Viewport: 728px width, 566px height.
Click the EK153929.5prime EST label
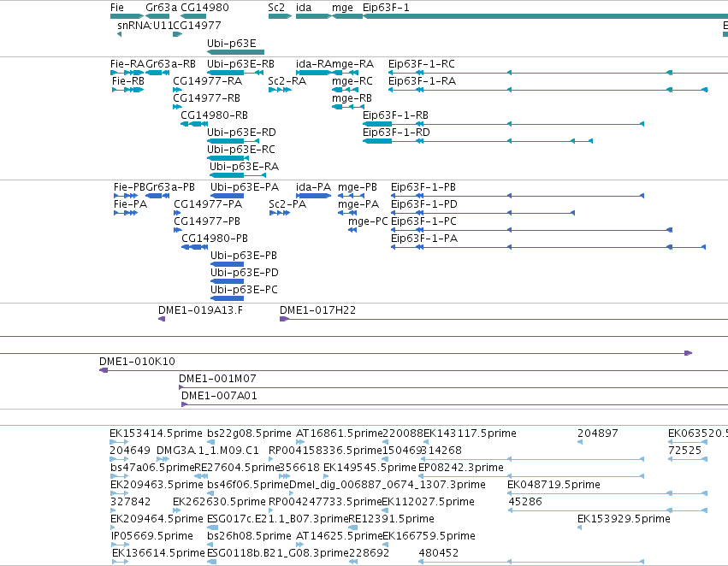coord(624,519)
